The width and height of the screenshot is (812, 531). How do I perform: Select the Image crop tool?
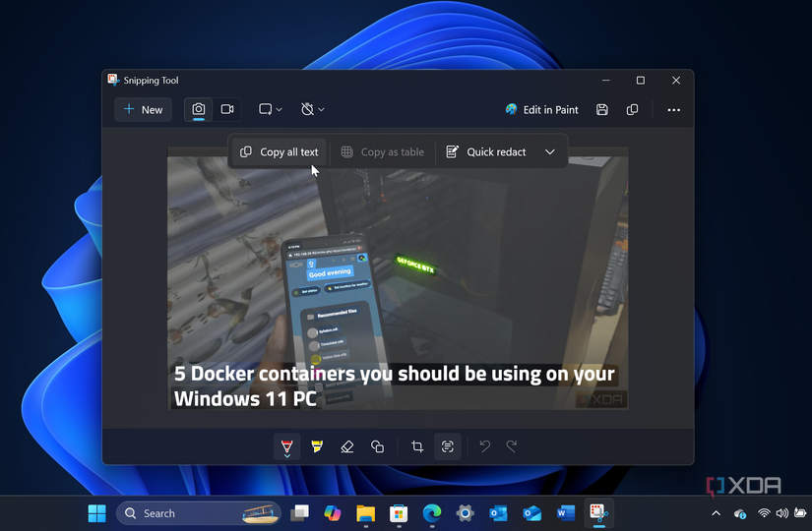417,446
